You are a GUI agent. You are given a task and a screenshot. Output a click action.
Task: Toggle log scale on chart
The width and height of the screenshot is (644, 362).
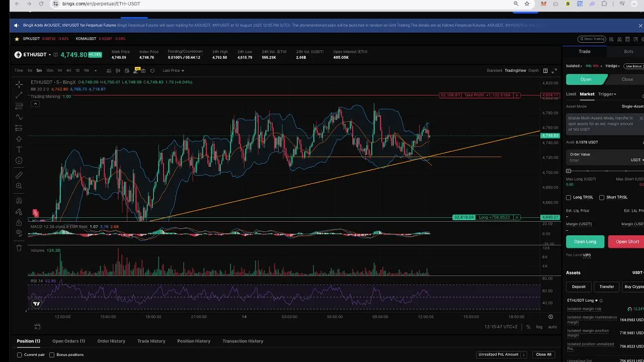pyautogui.click(x=539, y=327)
